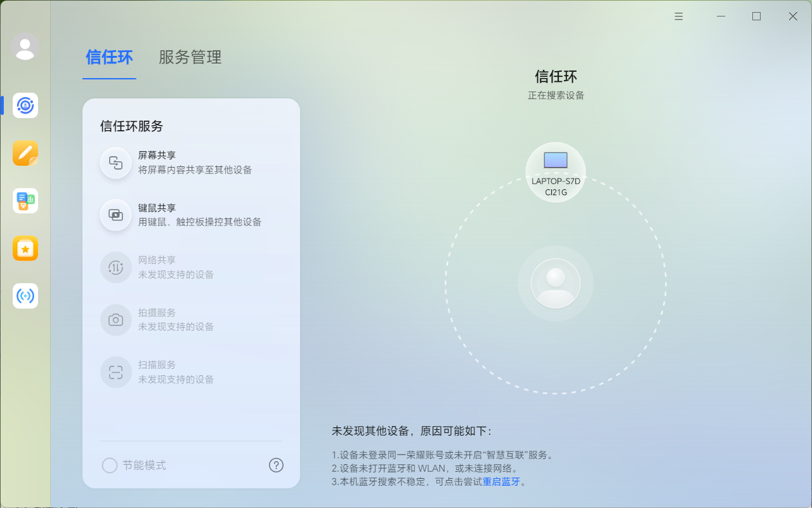Switch to the 服务管理 tab
Viewport: 812px width, 508px height.
pyautogui.click(x=190, y=58)
